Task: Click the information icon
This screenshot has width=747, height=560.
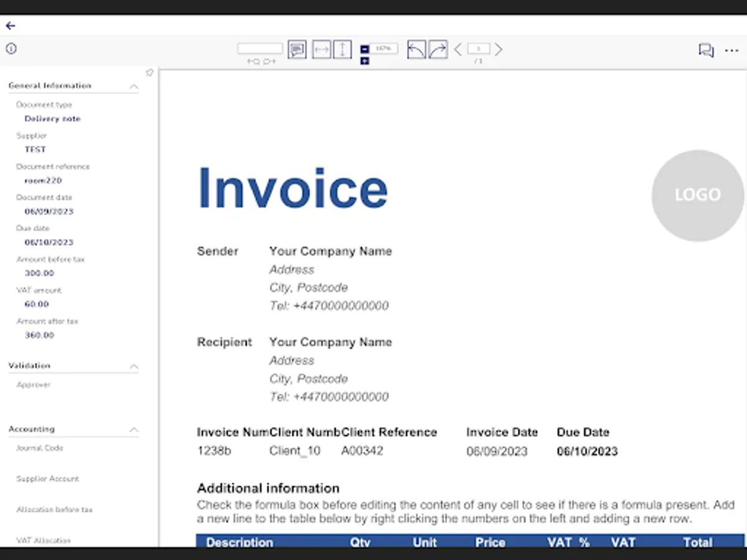Action: (x=11, y=48)
